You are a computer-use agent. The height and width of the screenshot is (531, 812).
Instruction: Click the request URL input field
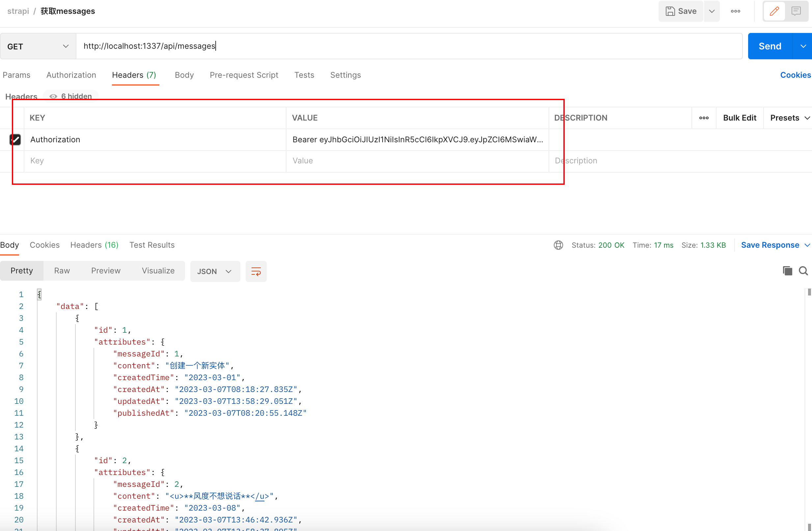(x=239, y=46)
